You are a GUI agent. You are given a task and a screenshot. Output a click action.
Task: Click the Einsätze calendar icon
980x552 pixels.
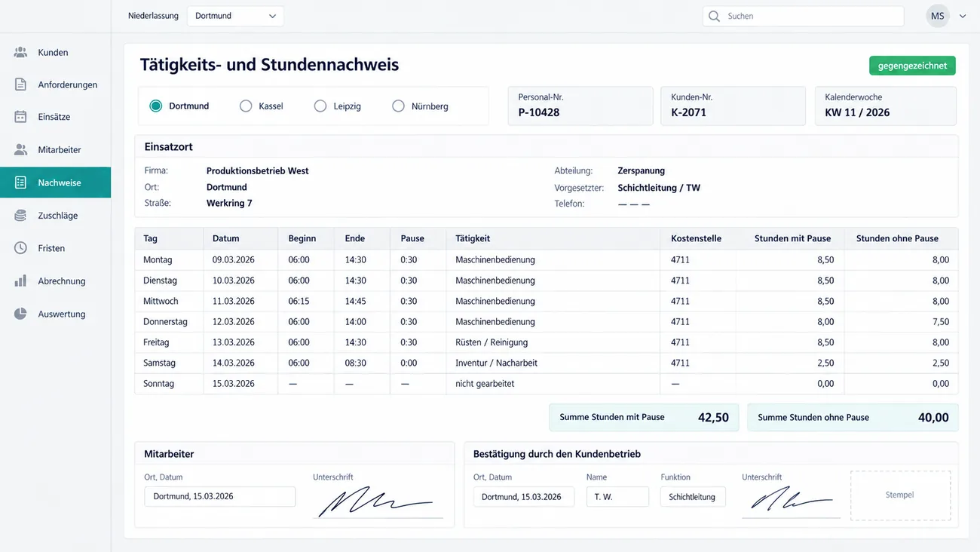(x=20, y=117)
